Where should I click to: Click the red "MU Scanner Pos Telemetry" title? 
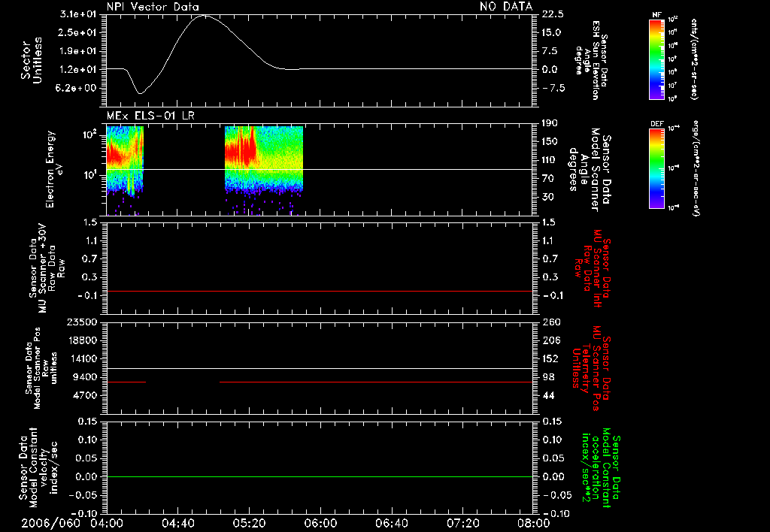[x=591, y=368]
